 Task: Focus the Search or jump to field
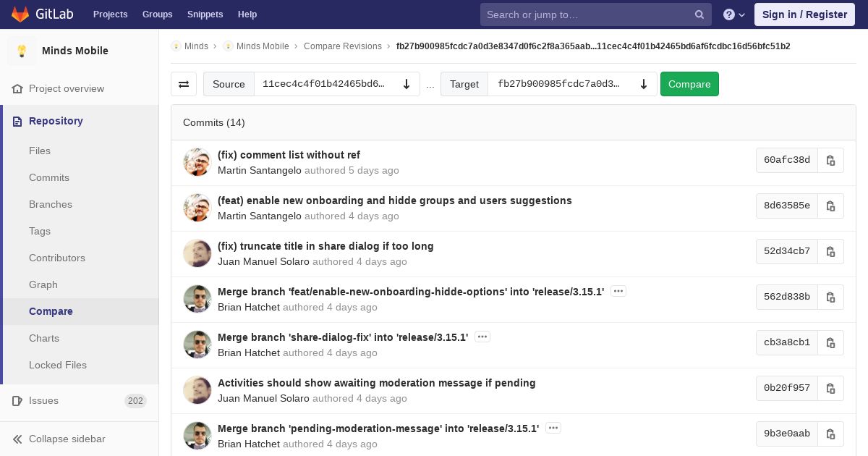pyautogui.click(x=587, y=14)
